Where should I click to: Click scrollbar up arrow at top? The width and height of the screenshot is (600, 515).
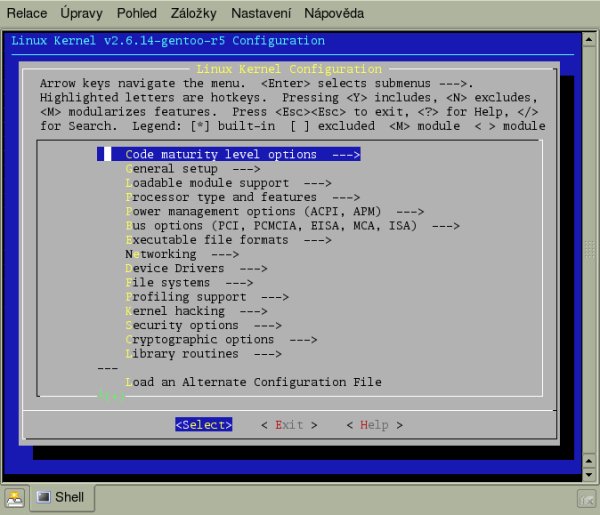pos(589,39)
